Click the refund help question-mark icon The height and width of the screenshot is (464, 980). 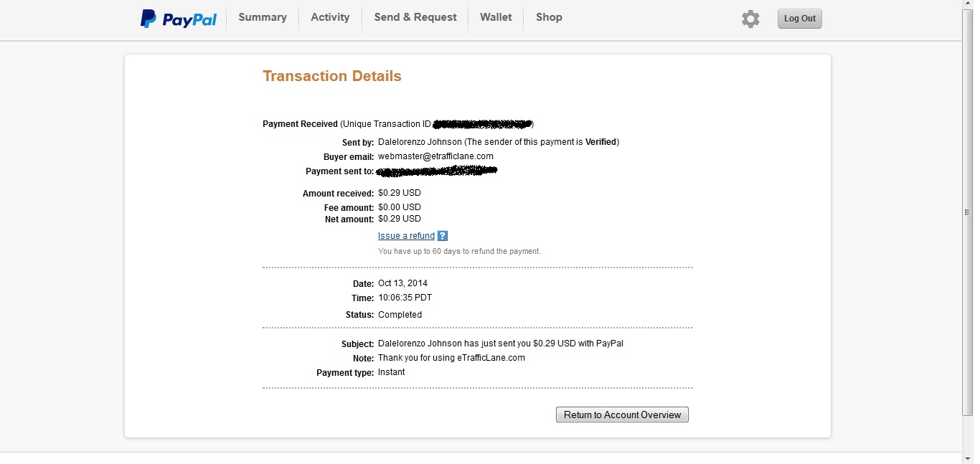(443, 236)
